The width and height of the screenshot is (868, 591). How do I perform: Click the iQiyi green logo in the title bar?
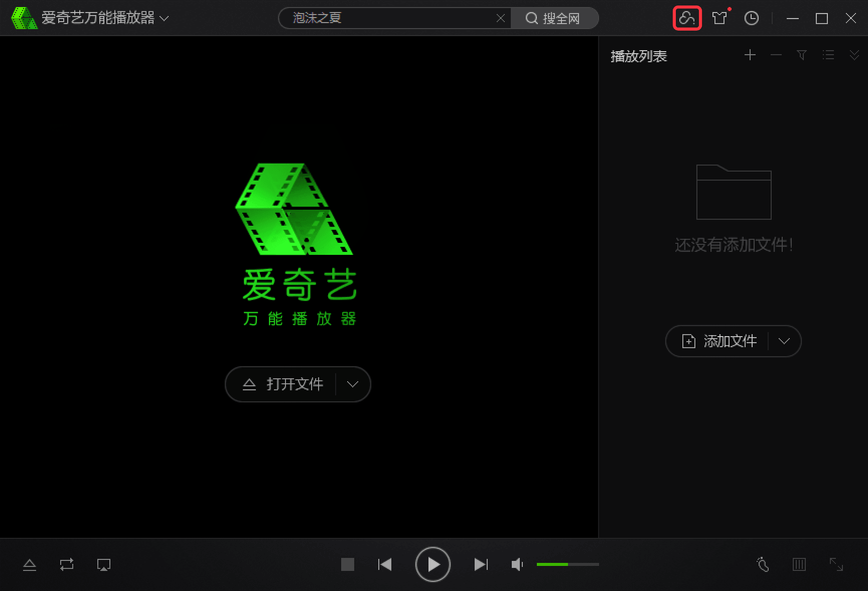(24, 18)
